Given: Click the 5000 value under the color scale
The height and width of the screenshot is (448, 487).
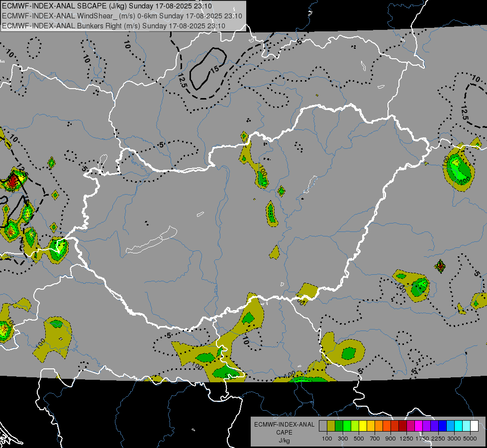Looking at the screenshot, I should pos(470,439).
